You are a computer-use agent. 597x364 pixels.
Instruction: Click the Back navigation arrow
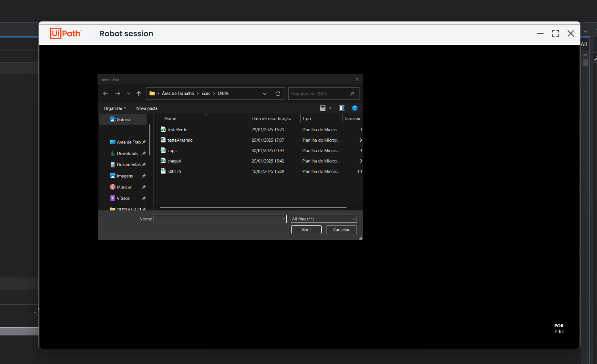105,94
